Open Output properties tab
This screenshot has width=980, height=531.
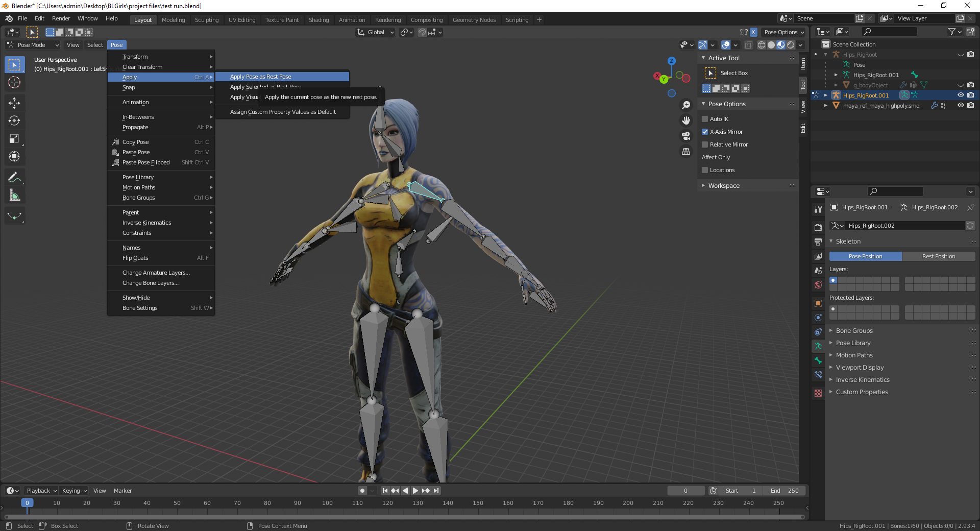(818, 242)
